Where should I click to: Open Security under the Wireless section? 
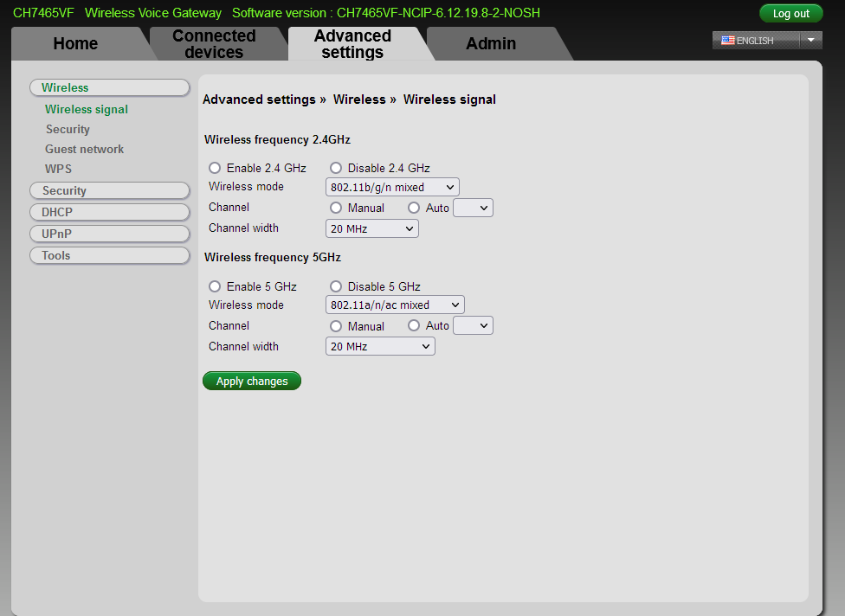tap(68, 129)
